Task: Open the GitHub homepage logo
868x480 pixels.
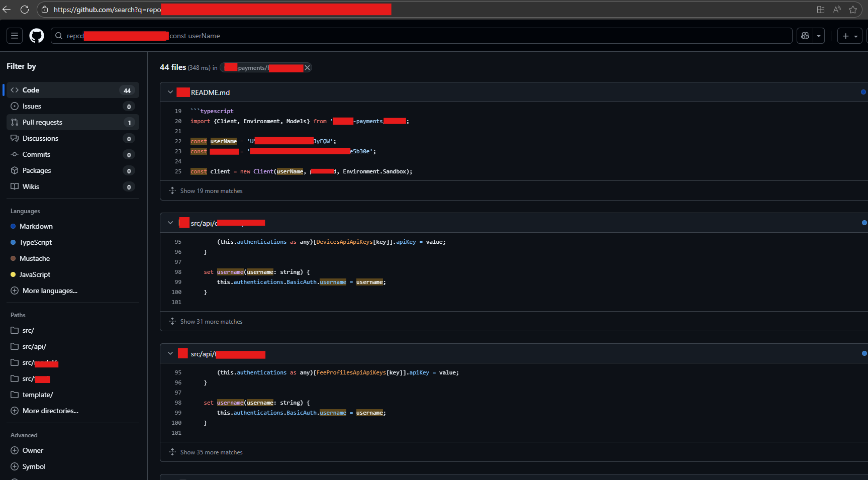Action: 37,36
